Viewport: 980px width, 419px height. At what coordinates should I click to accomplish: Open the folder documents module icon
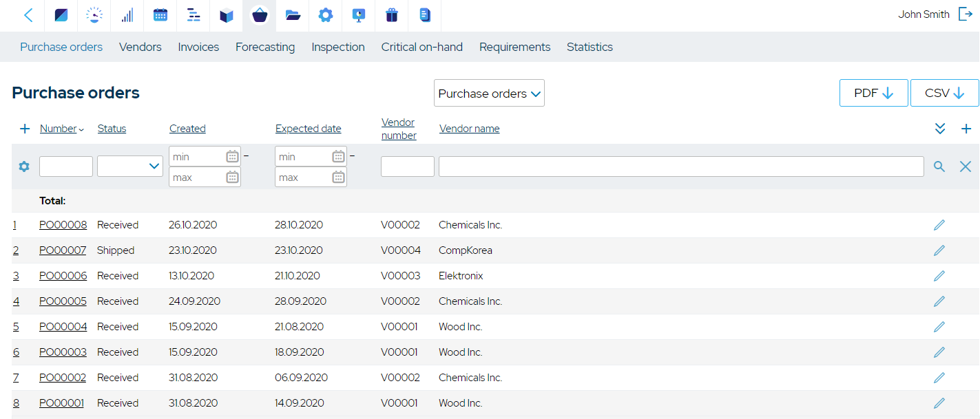(292, 15)
